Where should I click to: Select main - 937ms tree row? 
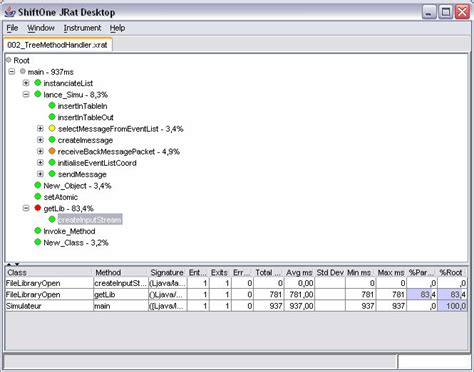coord(50,72)
